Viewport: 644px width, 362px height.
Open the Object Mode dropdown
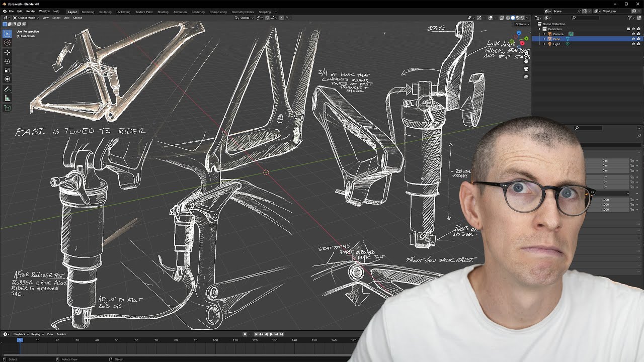coord(26,18)
